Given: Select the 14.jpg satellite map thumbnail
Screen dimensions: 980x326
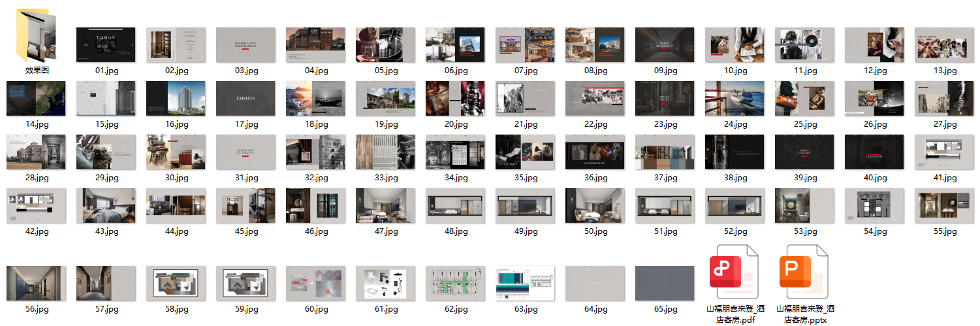Looking at the screenshot, I should point(36,99).
